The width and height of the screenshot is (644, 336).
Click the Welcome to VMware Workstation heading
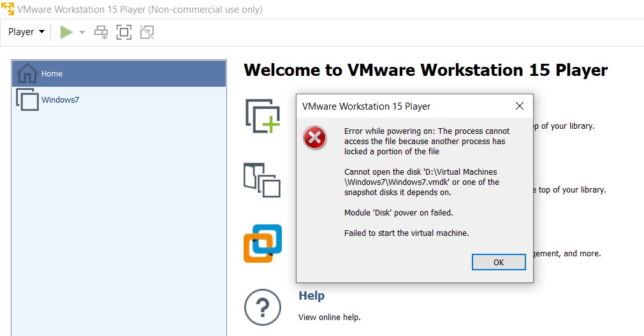click(x=425, y=70)
